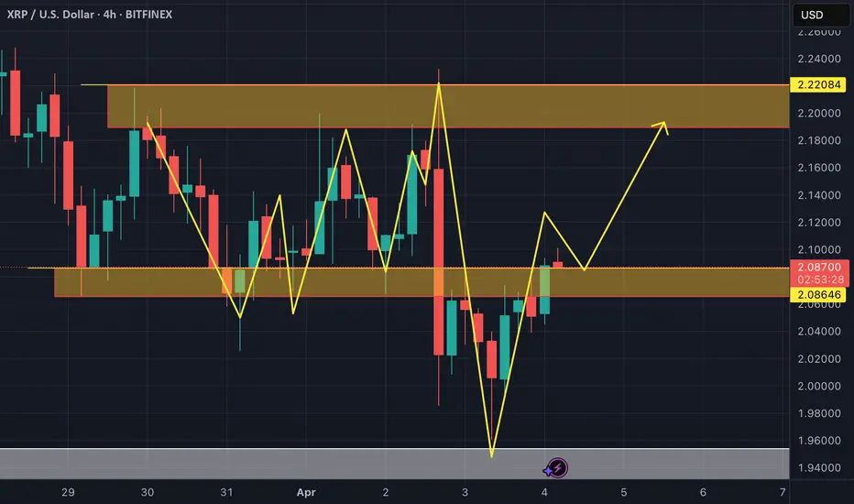Select the 2.08646 yellow price label
The image size is (854, 504).
click(818, 295)
